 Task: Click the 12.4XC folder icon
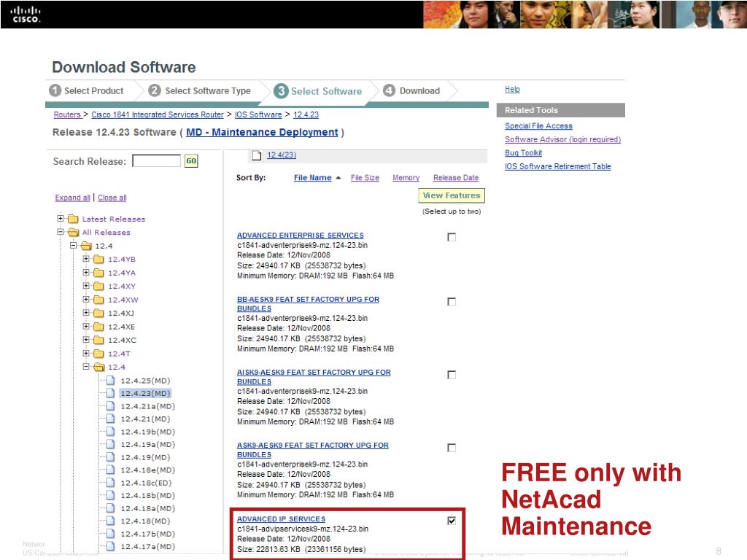[98, 340]
